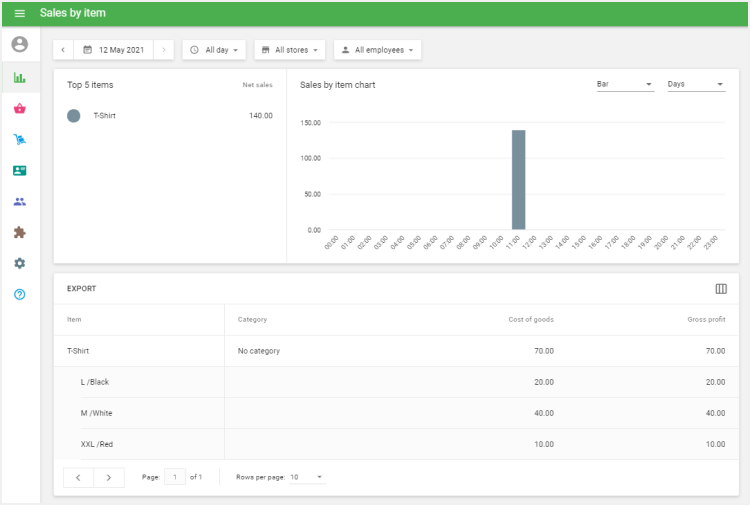
Task: Open table column chooser icon
Action: coord(721,289)
